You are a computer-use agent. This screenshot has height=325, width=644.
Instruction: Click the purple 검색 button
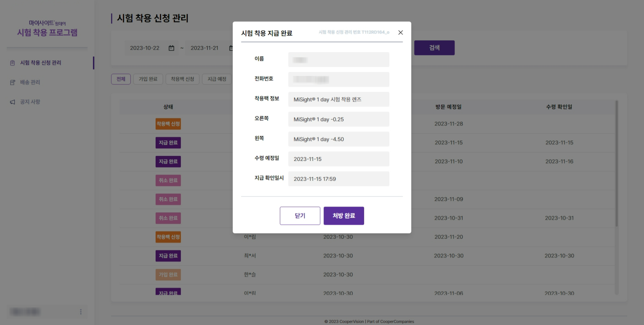click(x=434, y=48)
